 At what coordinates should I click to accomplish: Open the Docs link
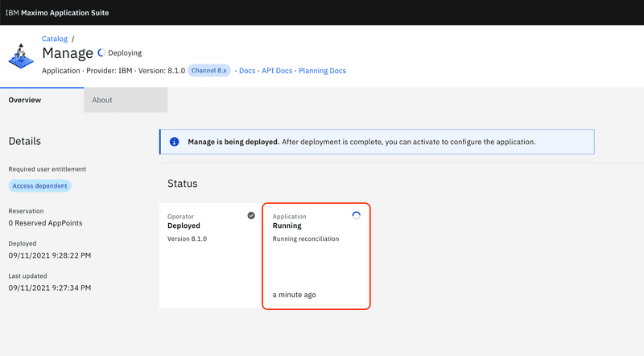247,71
